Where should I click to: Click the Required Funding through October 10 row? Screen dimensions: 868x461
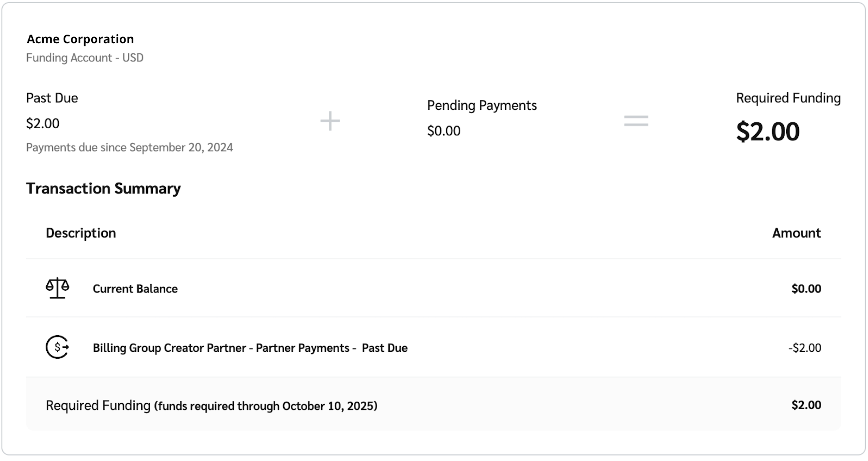tap(211, 406)
